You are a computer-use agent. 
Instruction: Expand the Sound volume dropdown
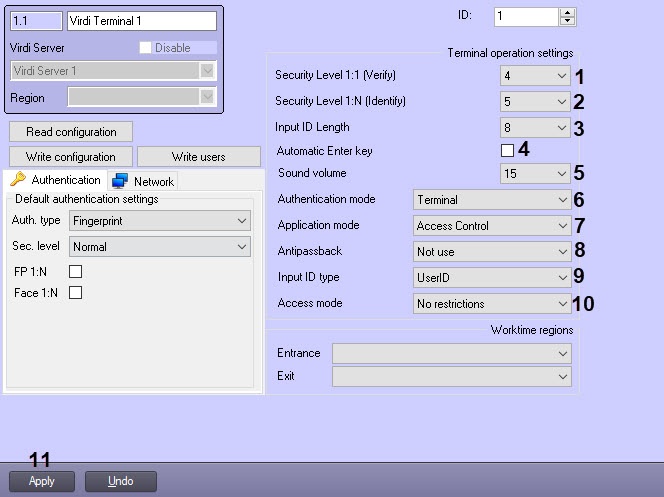pyautogui.click(x=535, y=173)
